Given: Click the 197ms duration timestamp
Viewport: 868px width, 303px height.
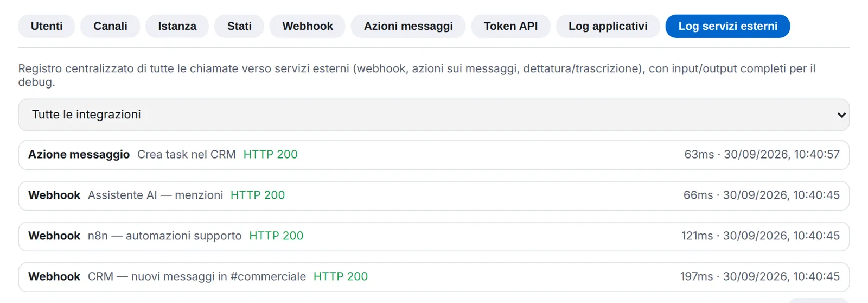Looking at the screenshot, I should pos(759,277).
